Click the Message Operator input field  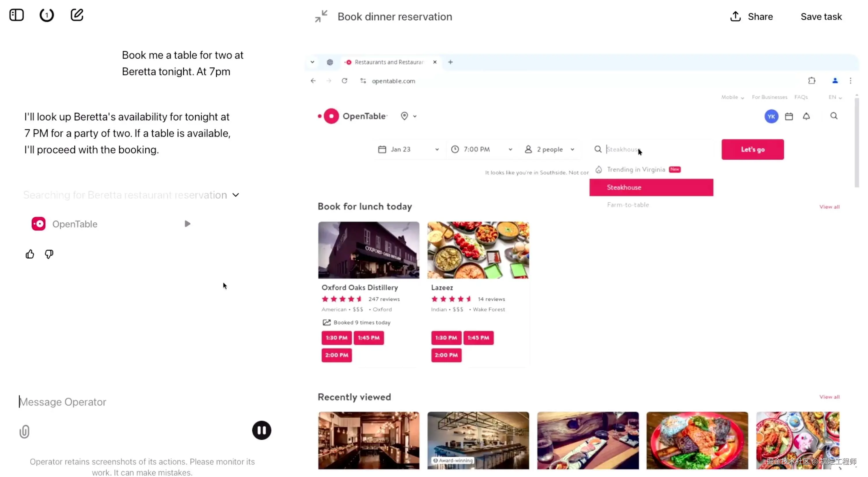pyautogui.click(x=135, y=402)
